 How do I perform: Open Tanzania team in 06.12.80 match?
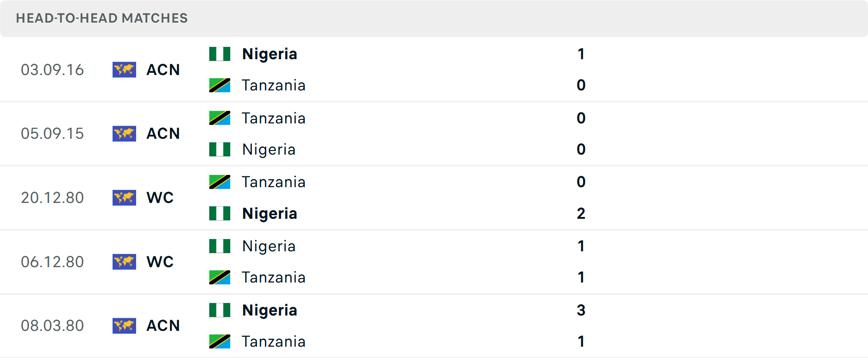274,278
